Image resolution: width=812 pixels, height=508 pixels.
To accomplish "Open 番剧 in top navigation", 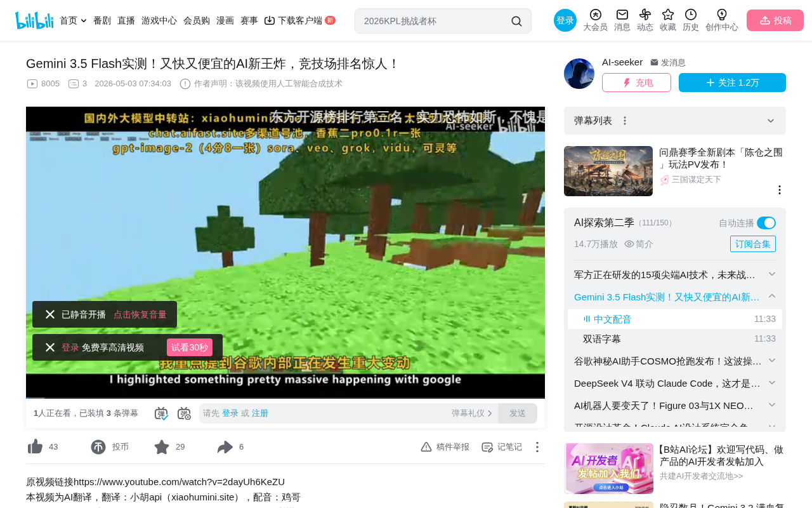I will click(x=102, y=20).
